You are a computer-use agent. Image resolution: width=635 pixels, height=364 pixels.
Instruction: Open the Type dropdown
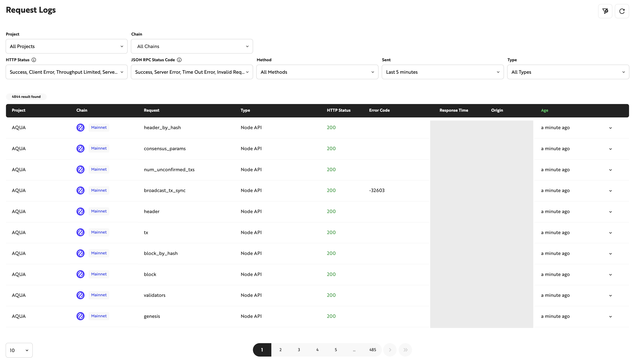click(x=568, y=72)
